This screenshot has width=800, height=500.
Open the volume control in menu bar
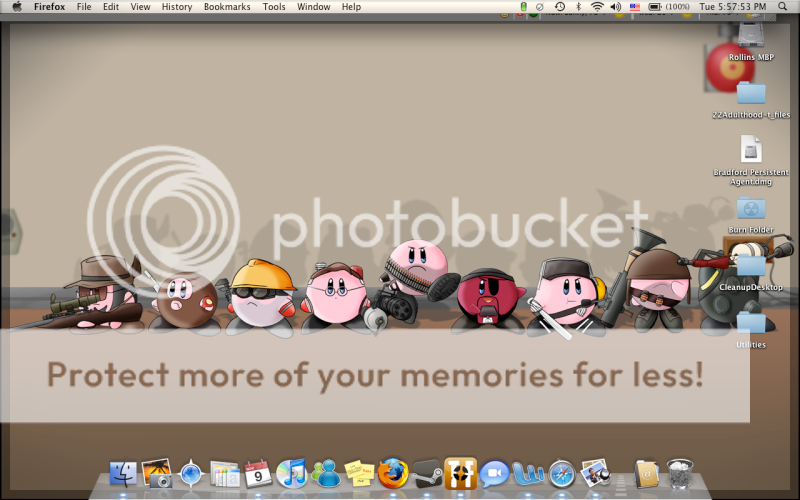coord(615,7)
